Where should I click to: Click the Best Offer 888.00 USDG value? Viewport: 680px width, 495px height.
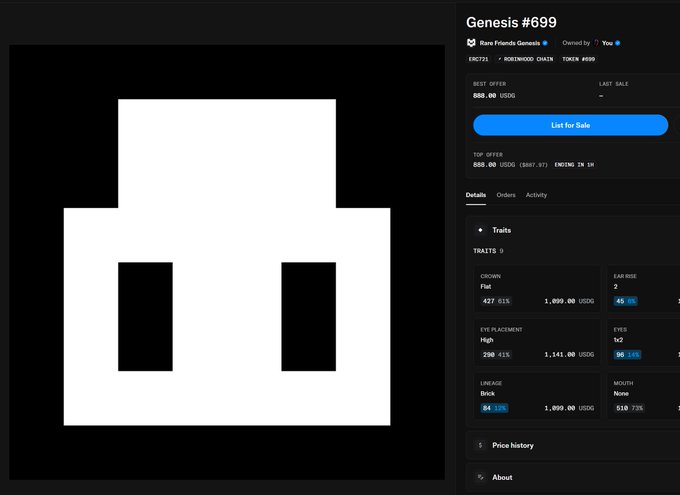coord(494,95)
